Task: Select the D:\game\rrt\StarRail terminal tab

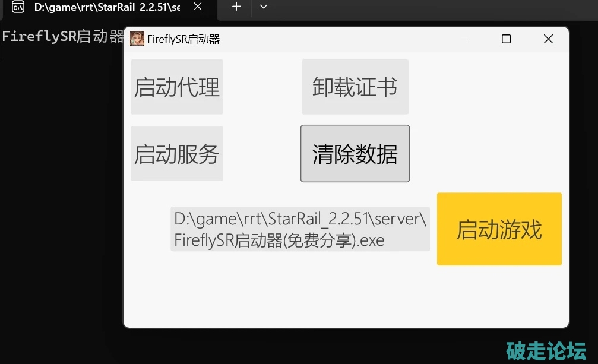Action: pyautogui.click(x=107, y=7)
